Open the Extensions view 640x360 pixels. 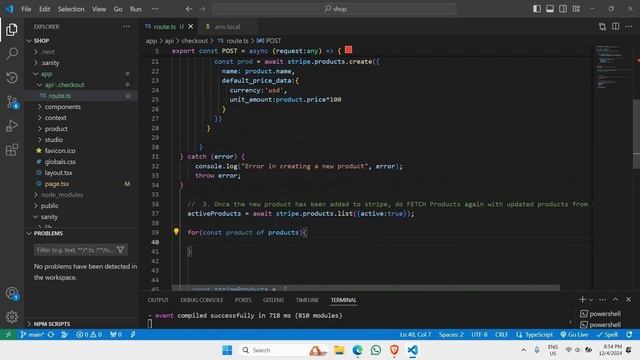click(12, 150)
